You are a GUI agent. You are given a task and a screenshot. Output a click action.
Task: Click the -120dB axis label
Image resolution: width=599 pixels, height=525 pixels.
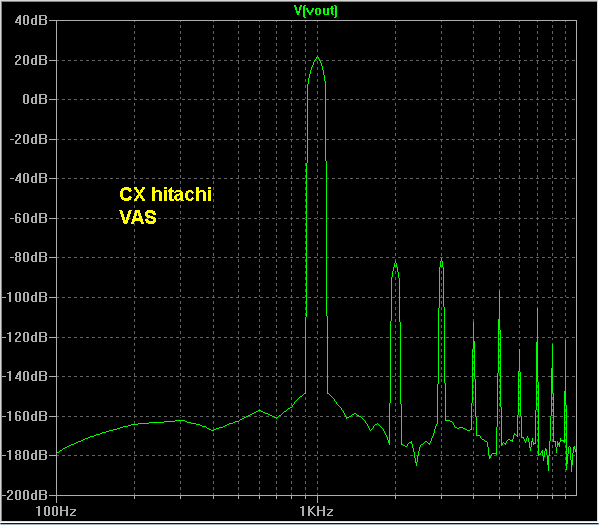(x=25, y=337)
